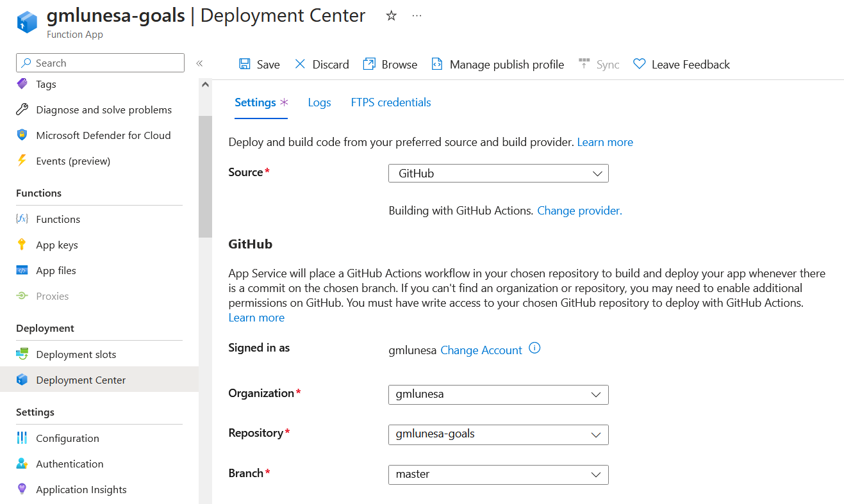Click the Tags purple tag icon
844x504 pixels.
(x=22, y=84)
